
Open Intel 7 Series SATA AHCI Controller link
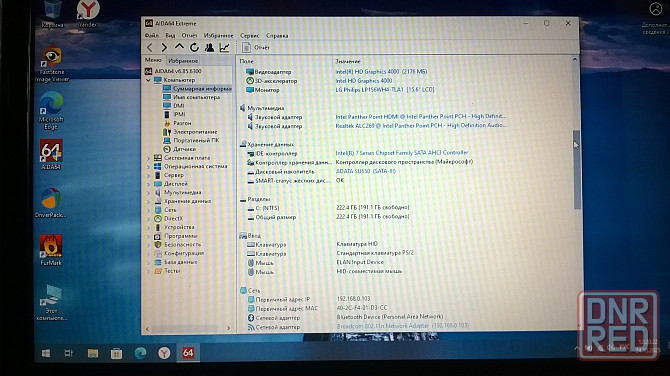[402, 153]
